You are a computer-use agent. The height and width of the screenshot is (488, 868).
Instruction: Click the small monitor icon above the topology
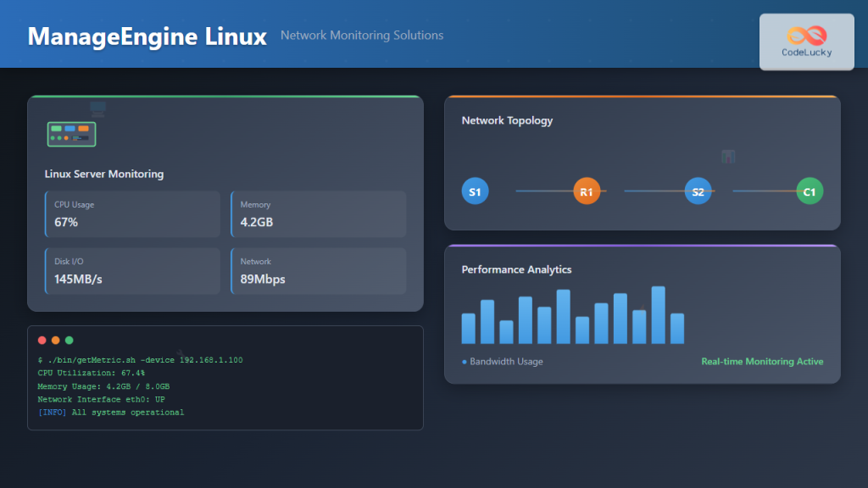coord(729,156)
